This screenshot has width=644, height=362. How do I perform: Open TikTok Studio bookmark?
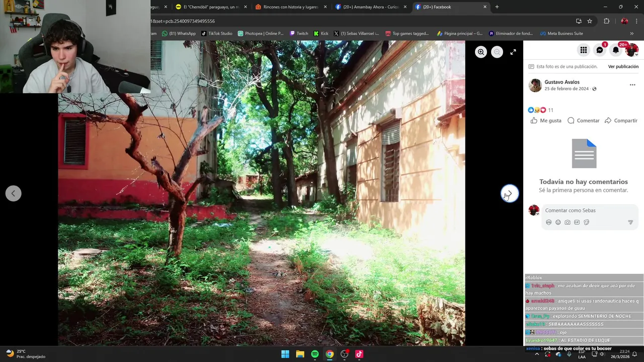[216, 34]
